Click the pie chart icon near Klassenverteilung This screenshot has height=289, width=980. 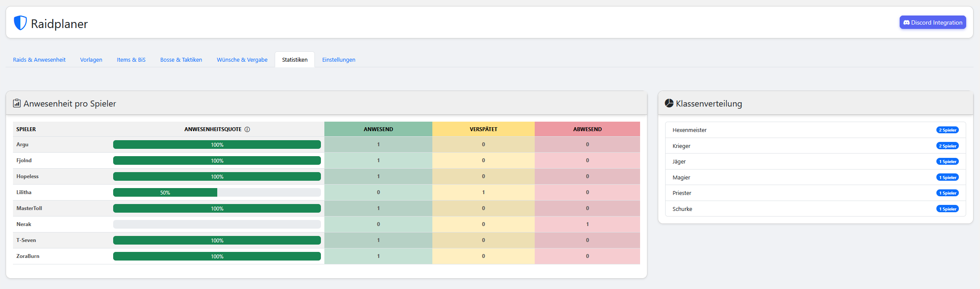point(669,103)
